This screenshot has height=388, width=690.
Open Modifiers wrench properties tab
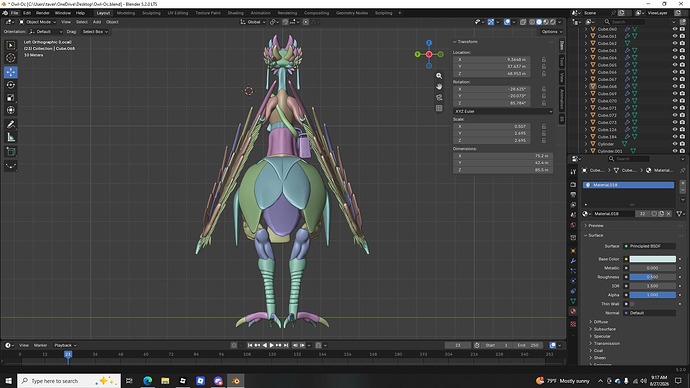(x=573, y=261)
